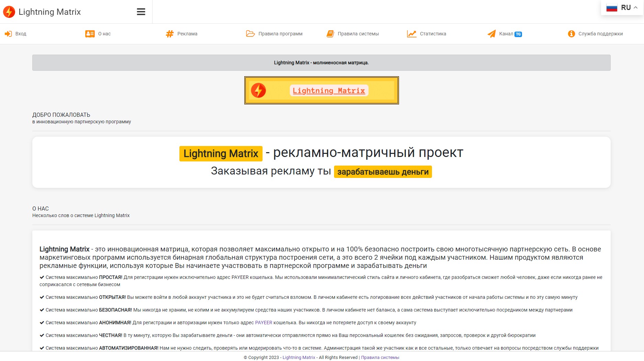Click the bold word БЕЗОПАСНАЯ!
This screenshot has width=644, height=361.
coord(115,310)
